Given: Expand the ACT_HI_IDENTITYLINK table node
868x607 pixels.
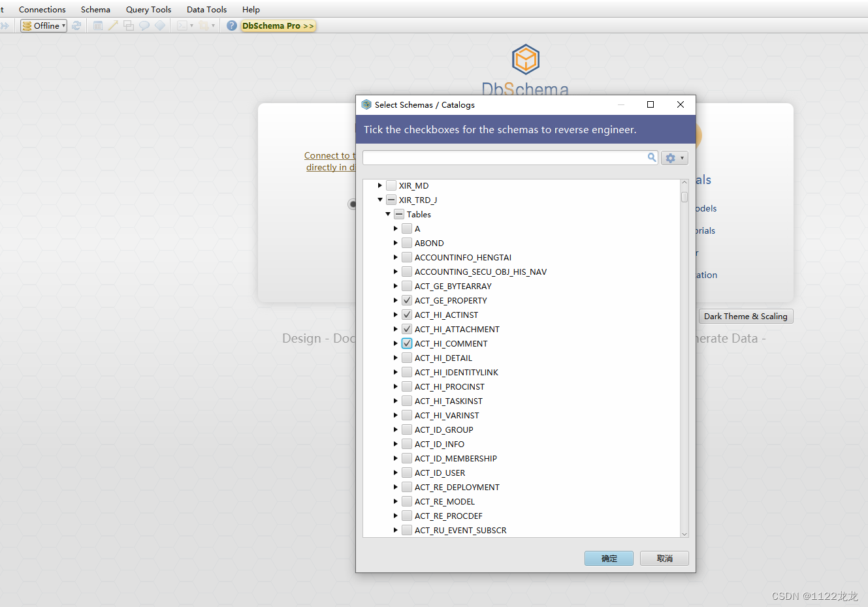Looking at the screenshot, I should click(395, 372).
